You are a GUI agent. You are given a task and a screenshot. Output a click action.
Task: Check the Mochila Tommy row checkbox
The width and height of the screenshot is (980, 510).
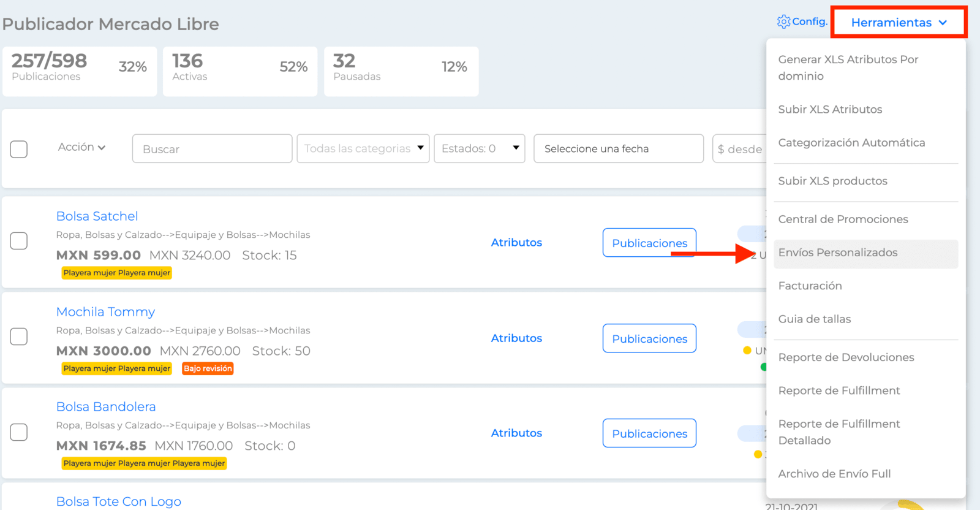coord(19,337)
